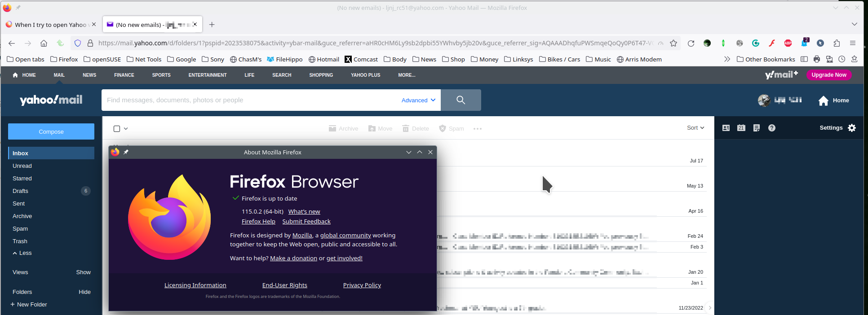Open Other Bookmarks folder
The width and height of the screenshot is (868, 315).
coord(766,59)
